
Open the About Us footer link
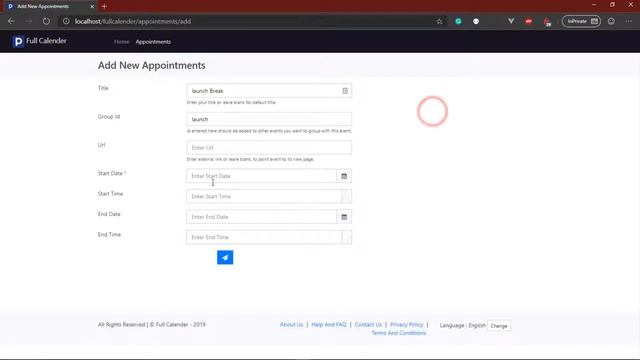291,324
